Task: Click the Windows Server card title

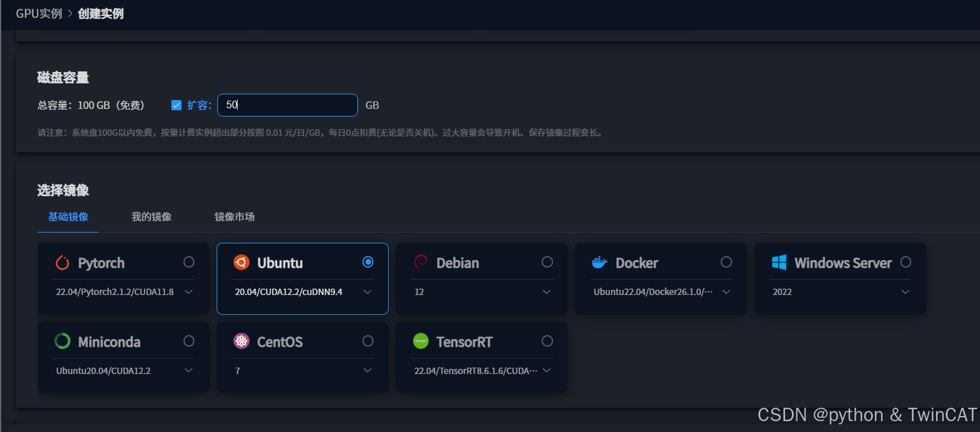Action: click(x=843, y=263)
